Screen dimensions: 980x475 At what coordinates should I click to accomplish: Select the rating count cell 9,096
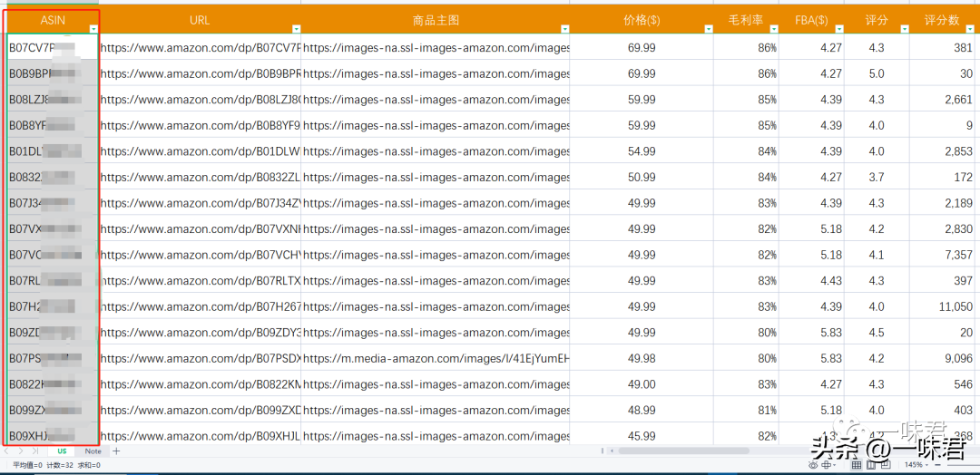[942, 358]
